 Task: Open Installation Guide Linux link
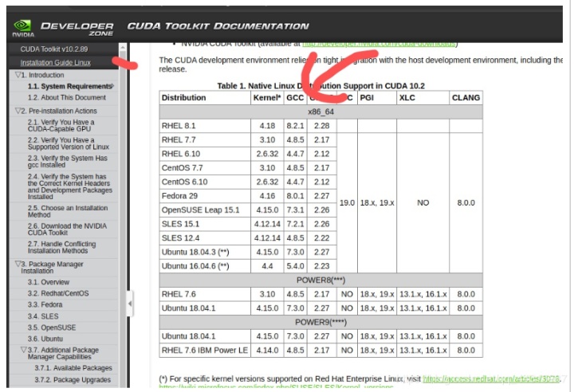[55, 63]
